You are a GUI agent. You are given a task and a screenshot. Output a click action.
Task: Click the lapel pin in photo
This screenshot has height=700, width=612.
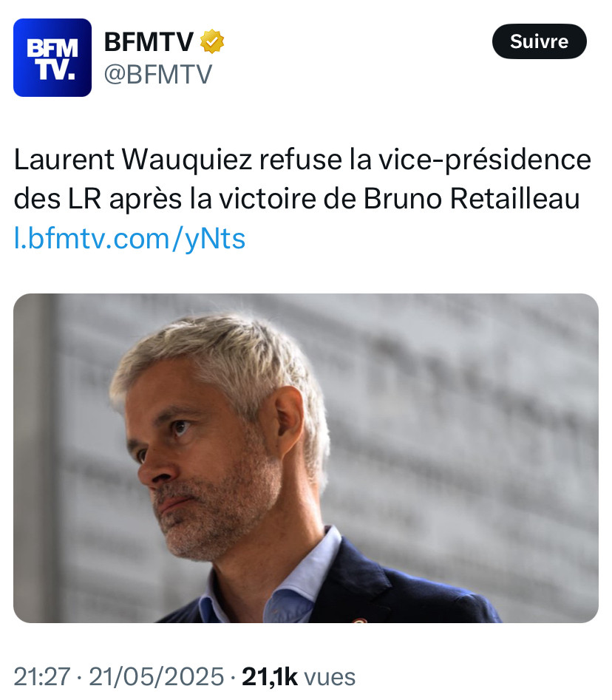pyautogui.click(x=359, y=620)
